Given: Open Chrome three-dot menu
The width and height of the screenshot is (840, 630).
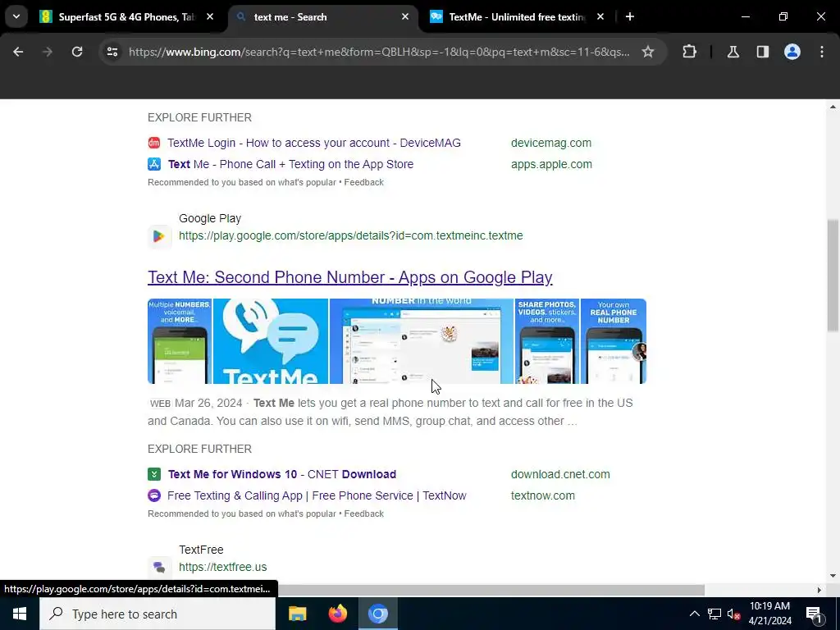Looking at the screenshot, I should [822, 52].
